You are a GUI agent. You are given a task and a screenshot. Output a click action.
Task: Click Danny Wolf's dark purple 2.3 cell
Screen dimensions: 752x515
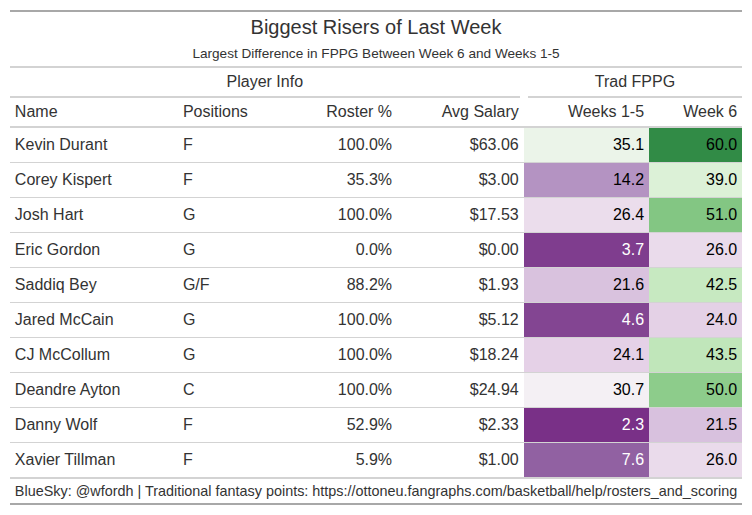[x=586, y=425]
